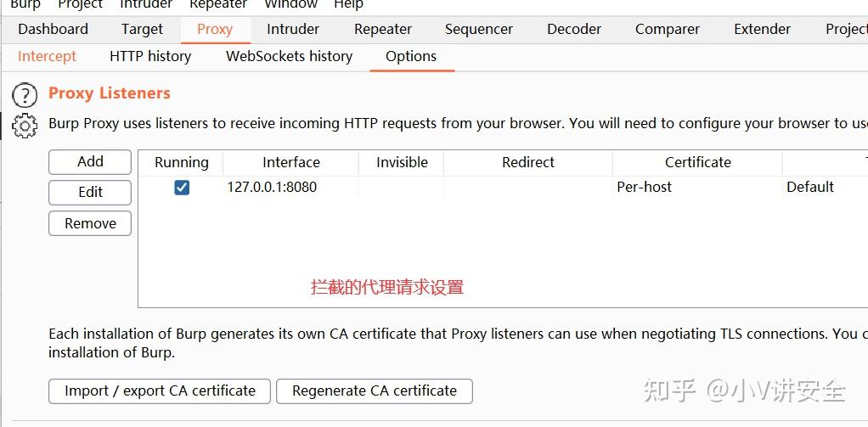Uncheck the Running checkbox for 127.0.0.1:8080

click(182, 188)
